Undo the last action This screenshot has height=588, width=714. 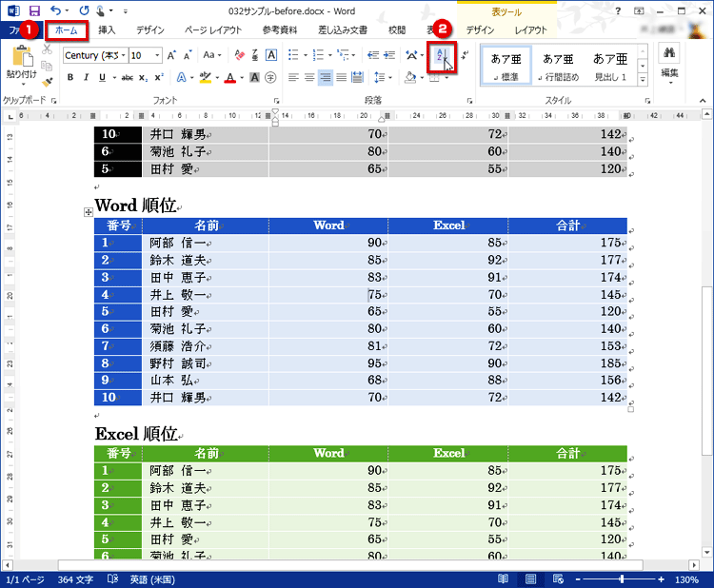coord(55,10)
